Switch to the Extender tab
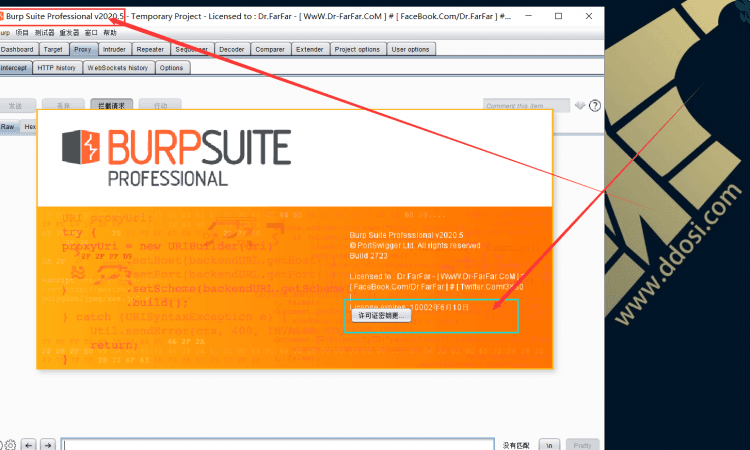The height and width of the screenshot is (450, 750). [310, 49]
